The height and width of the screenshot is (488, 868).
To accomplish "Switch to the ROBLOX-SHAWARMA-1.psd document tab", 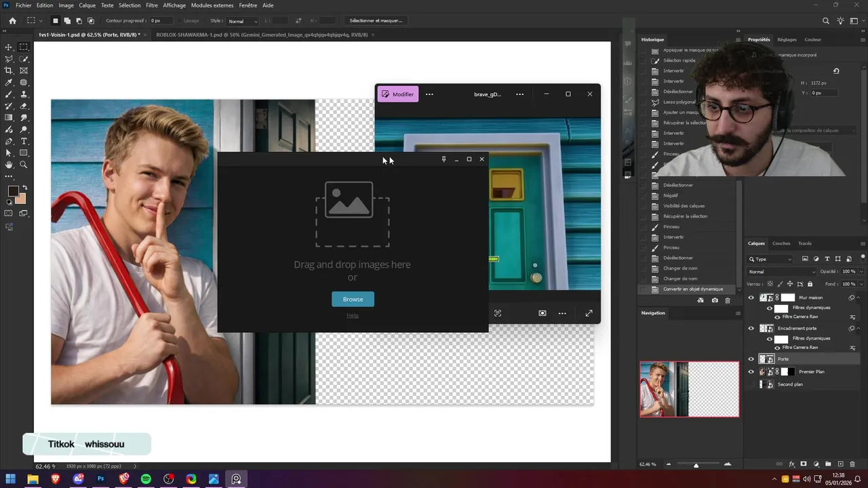I will coord(262,35).
